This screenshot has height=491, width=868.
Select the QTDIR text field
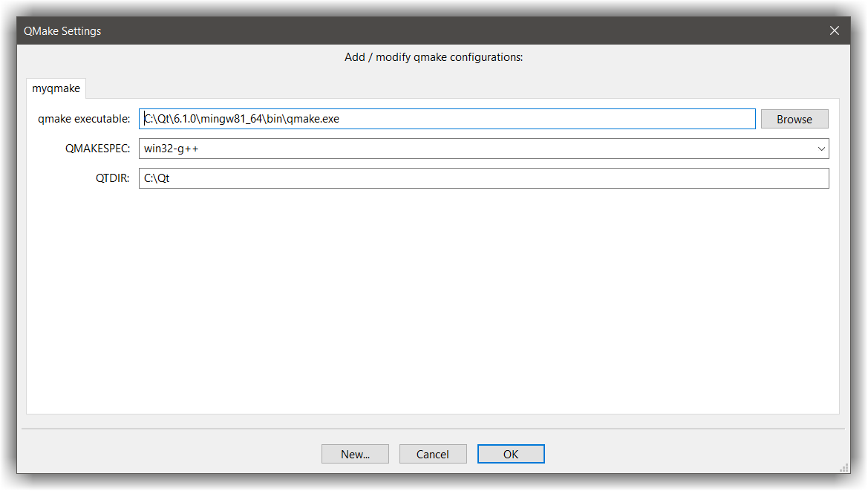coord(483,178)
